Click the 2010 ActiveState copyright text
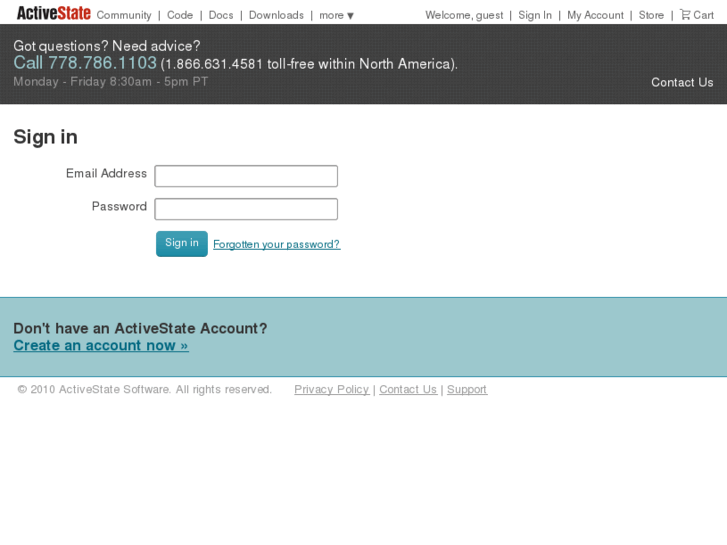 pyautogui.click(x=144, y=389)
